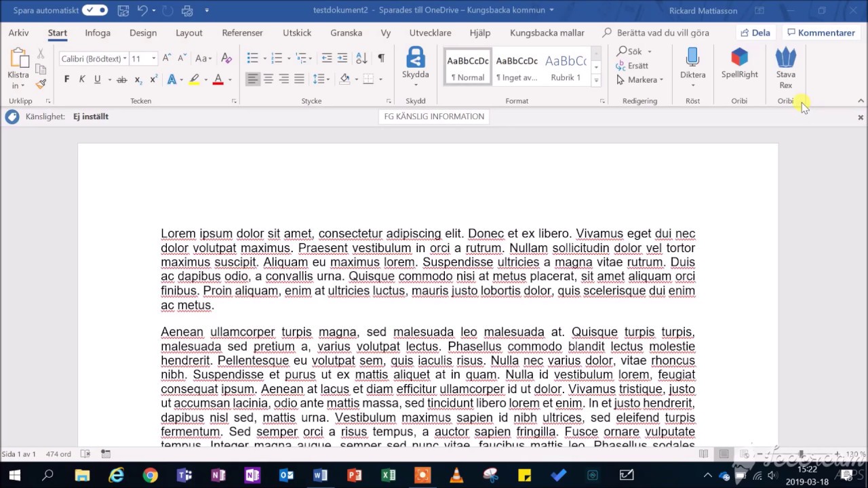This screenshot has width=868, height=488.
Task: Switch to the Kungsbacka mallar tab
Action: click(547, 33)
